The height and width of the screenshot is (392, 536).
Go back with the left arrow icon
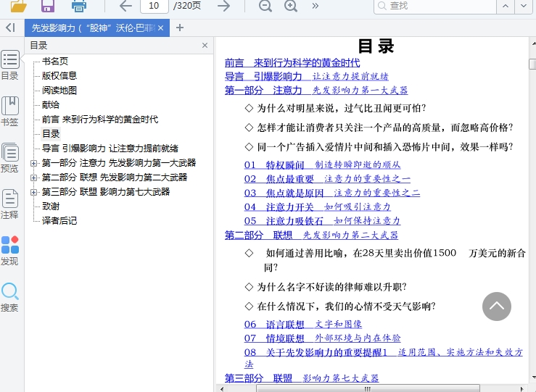pos(125,6)
